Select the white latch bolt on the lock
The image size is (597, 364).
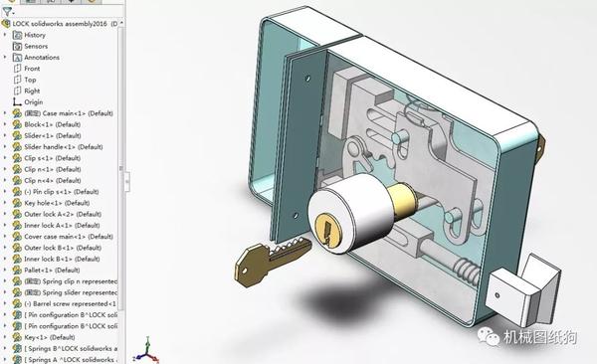522,290
